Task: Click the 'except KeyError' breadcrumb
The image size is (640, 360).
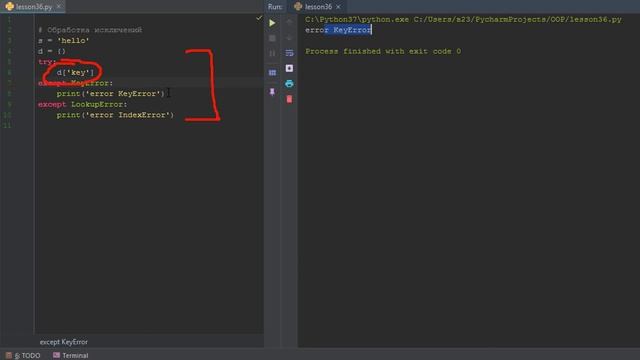Action: point(64,342)
